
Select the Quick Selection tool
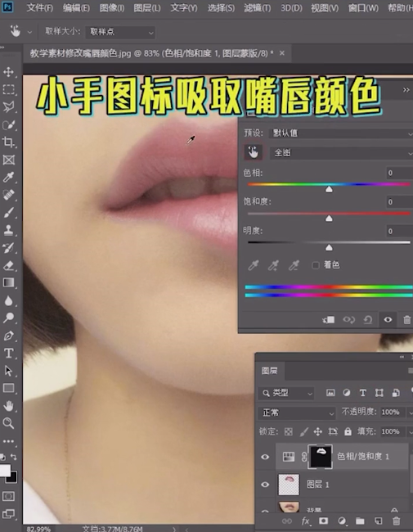pos(8,124)
